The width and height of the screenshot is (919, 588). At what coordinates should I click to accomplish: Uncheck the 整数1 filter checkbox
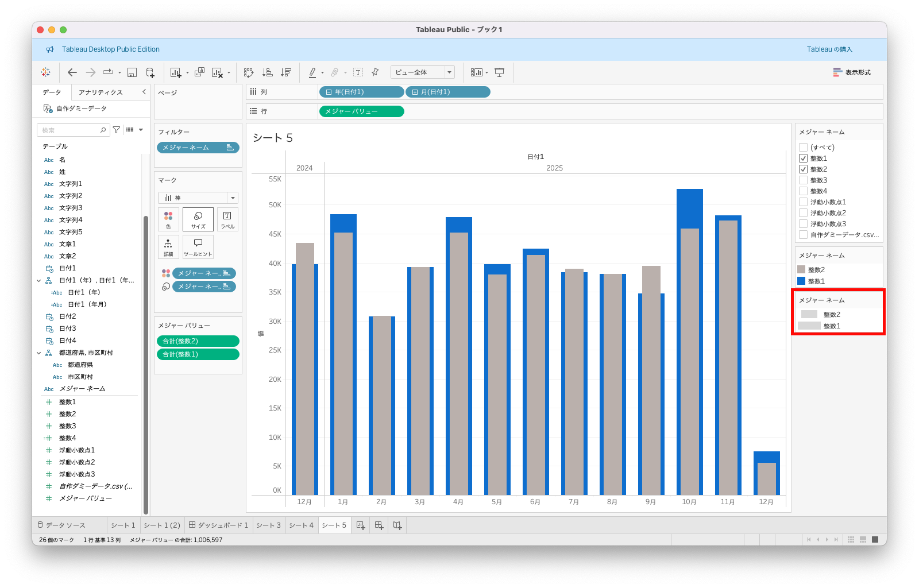click(x=803, y=158)
